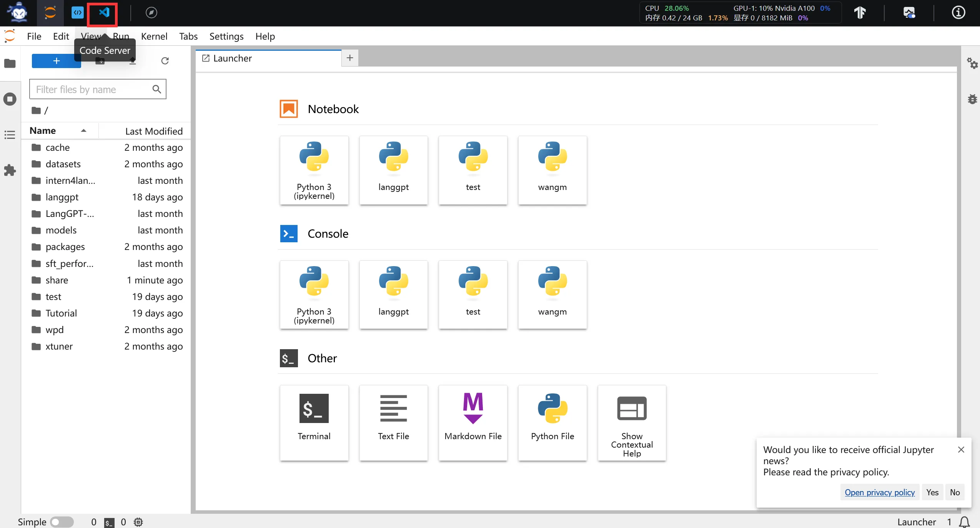Image resolution: width=980 pixels, height=528 pixels.
Task: Open the Debugger bug icon
Action: click(x=972, y=99)
